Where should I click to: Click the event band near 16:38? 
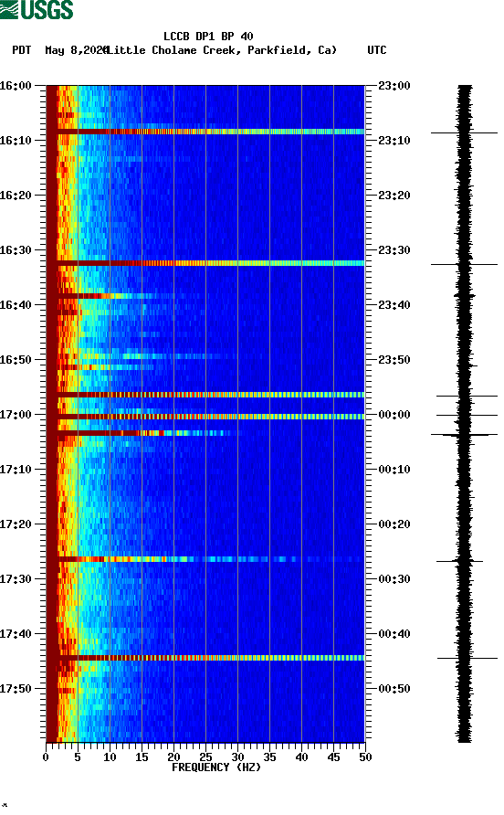111,296
